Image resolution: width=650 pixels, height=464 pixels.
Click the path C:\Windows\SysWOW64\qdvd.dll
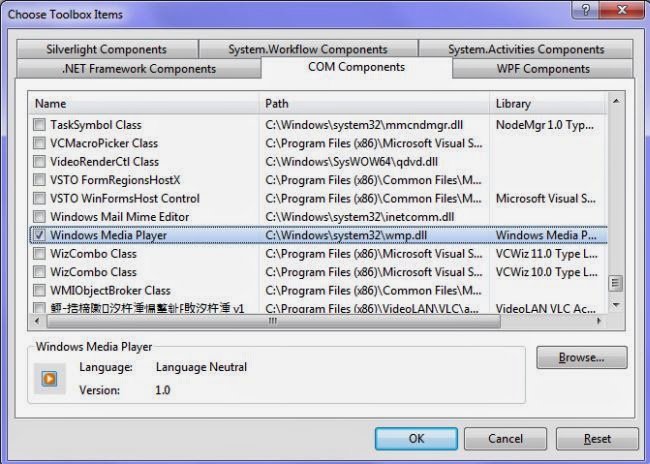(x=352, y=161)
